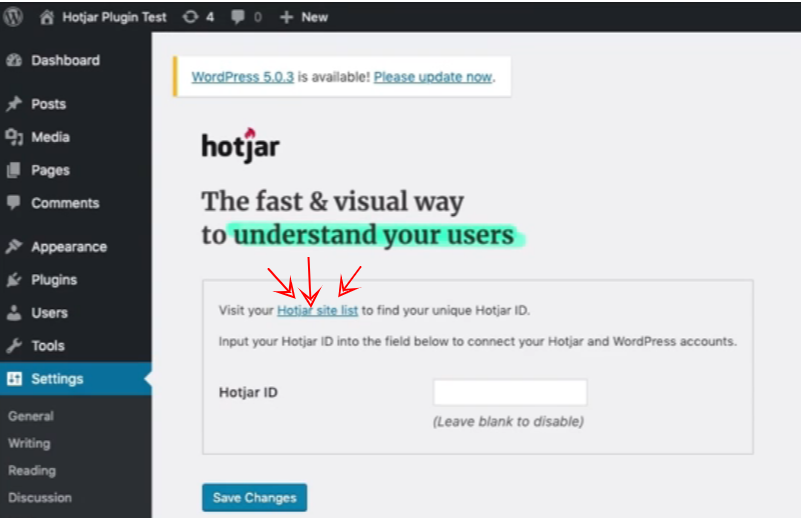Open Dashboard in the sidebar

(x=65, y=60)
